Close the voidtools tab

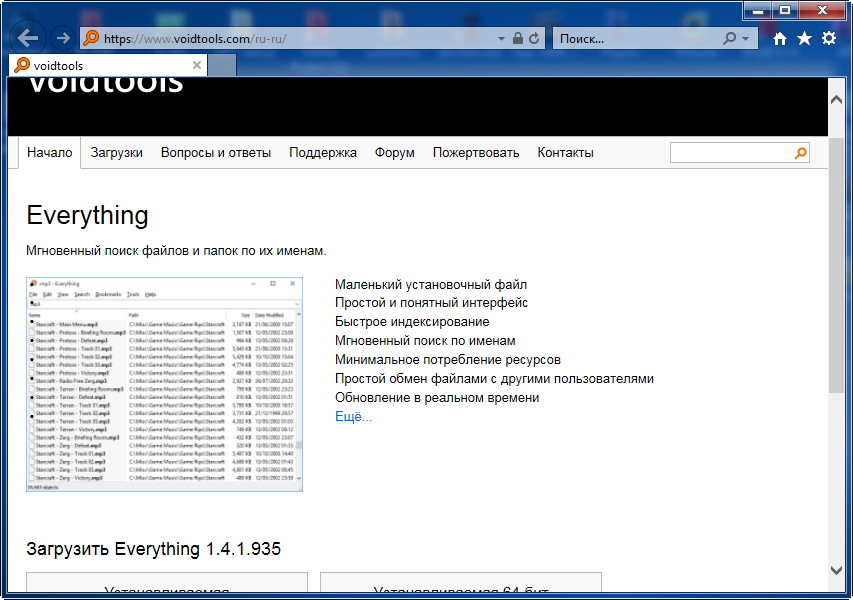click(x=197, y=65)
